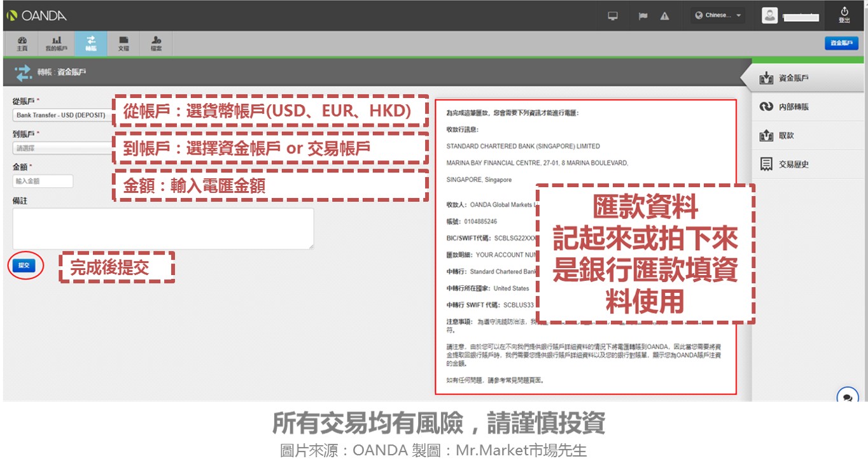Click the MARINA BAY FINANCIAL CENTRE address line
This screenshot has width=868, height=468.
(537, 163)
